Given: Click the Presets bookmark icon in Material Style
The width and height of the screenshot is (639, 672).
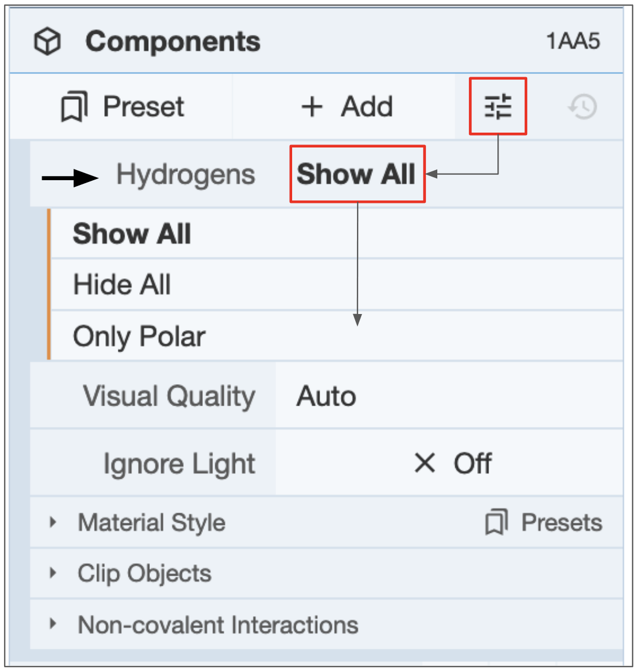Looking at the screenshot, I should pos(496,523).
